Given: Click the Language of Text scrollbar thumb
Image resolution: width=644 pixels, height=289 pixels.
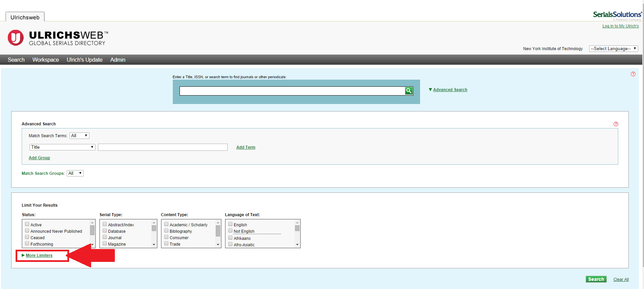Looking at the screenshot, I should tap(297, 228).
